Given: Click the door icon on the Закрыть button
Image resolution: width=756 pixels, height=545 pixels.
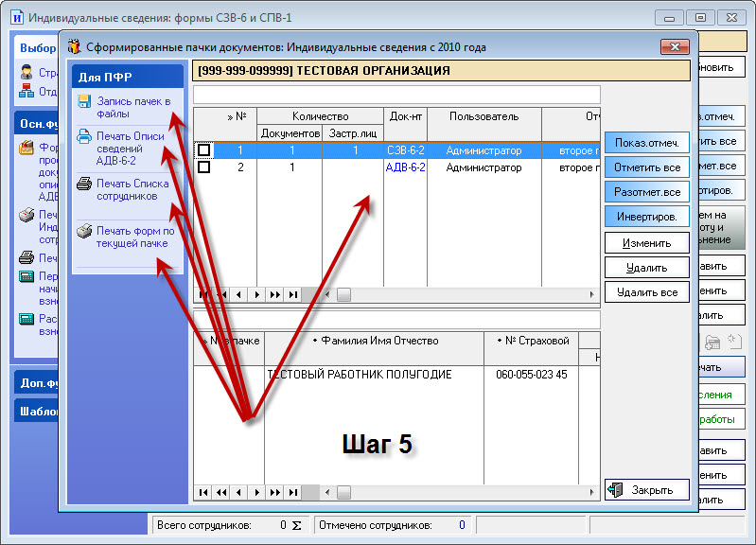Looking at the screenshot, I should pyautogui.click(x=616, y=490).
